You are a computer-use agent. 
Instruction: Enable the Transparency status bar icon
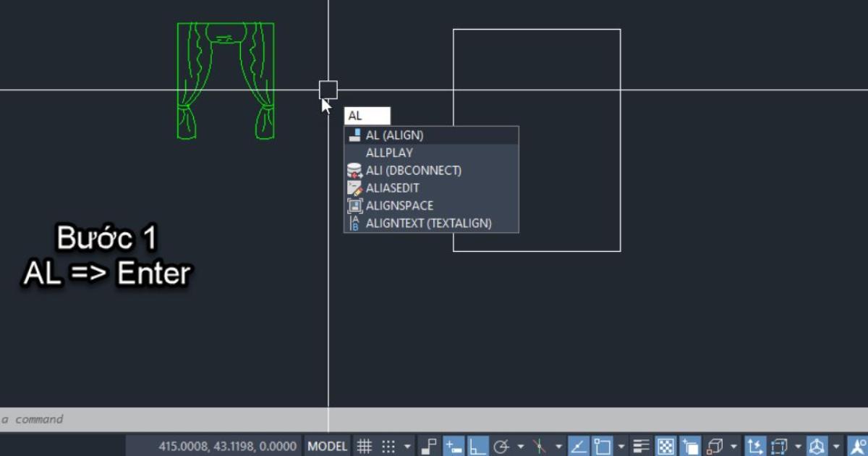point(664,446)
